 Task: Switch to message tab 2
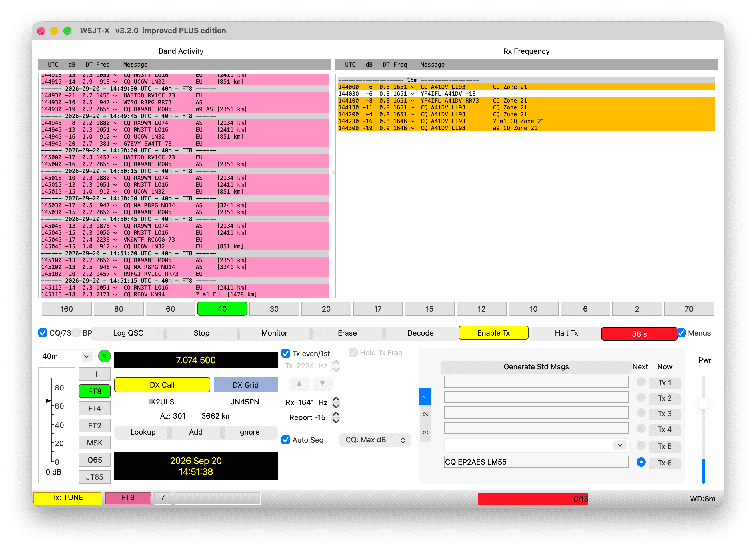click(x=425, y=414)
